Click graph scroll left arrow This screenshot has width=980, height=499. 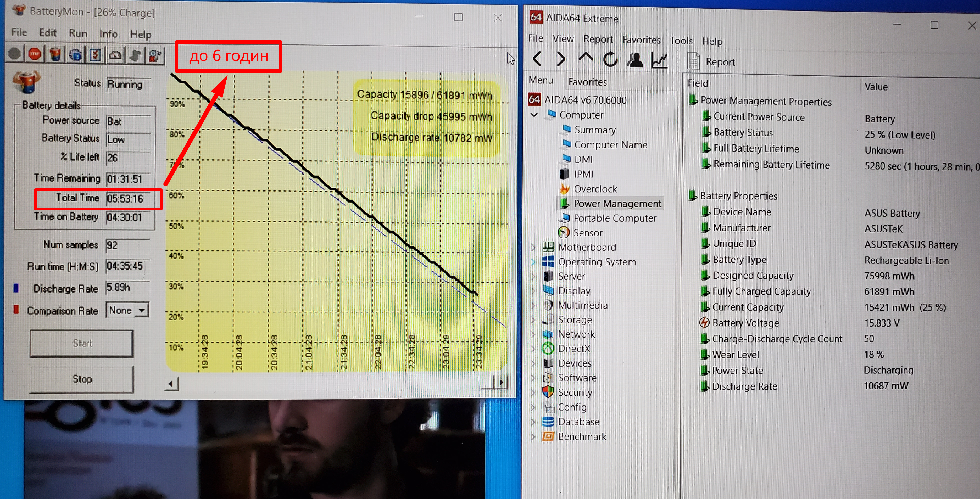pos(171,384)
